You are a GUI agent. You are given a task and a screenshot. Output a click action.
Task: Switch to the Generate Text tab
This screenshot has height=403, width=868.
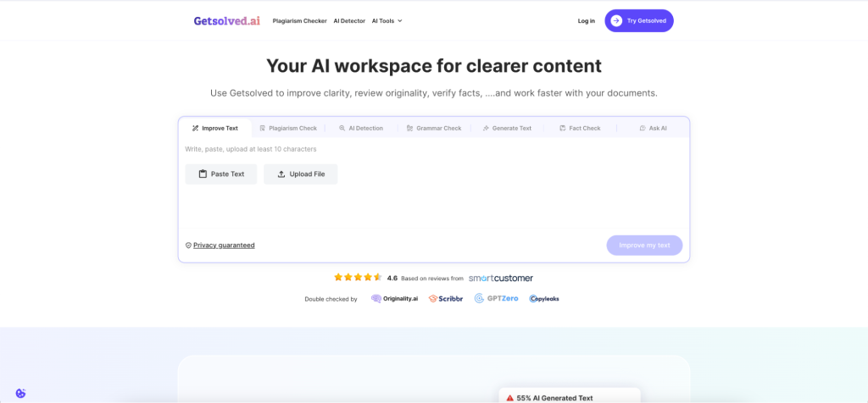pos(507,128)
